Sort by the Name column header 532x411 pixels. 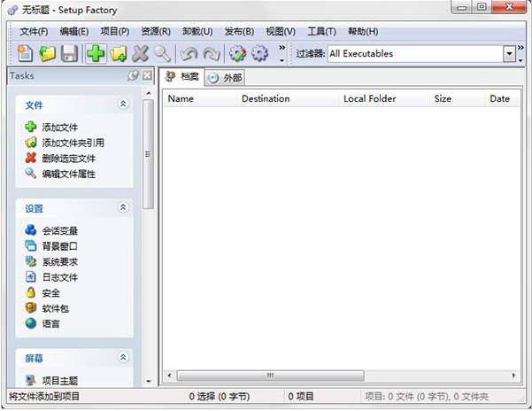pos(200,98)
